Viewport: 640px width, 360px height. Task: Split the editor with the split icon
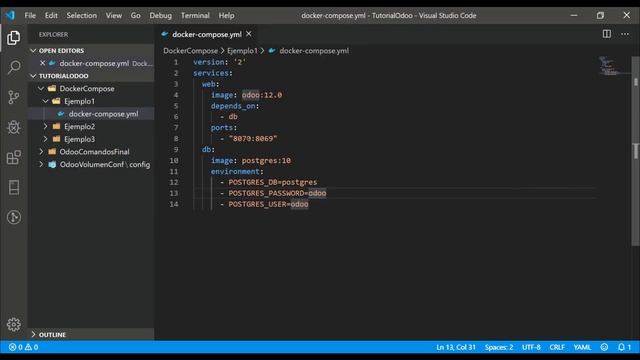pos(607,34)
